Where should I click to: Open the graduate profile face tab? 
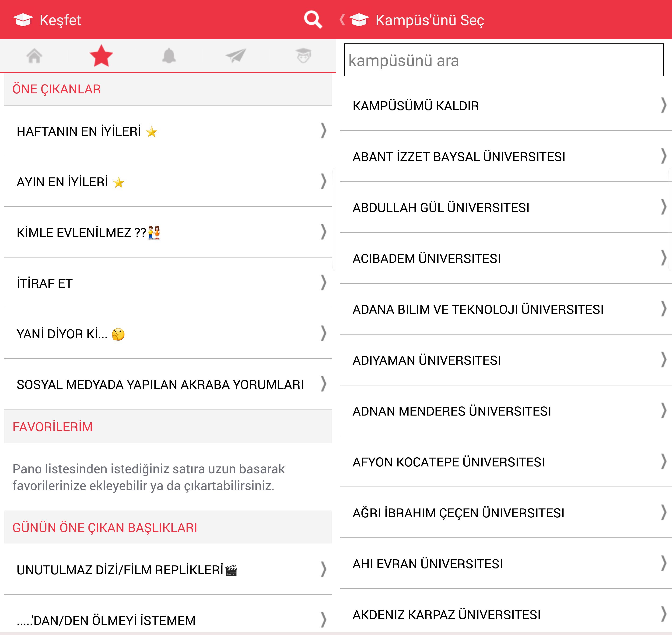pos(303,56)
